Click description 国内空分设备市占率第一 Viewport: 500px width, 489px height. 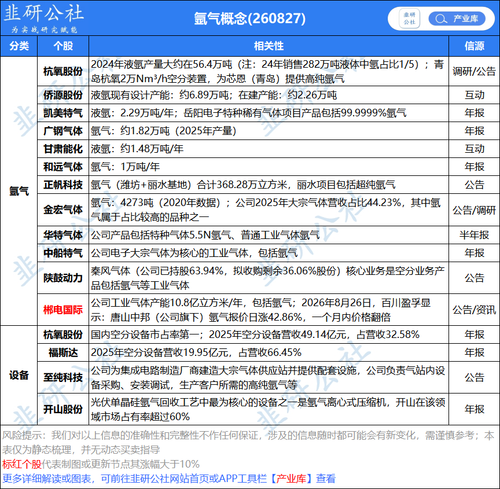(x=145, y=335)
